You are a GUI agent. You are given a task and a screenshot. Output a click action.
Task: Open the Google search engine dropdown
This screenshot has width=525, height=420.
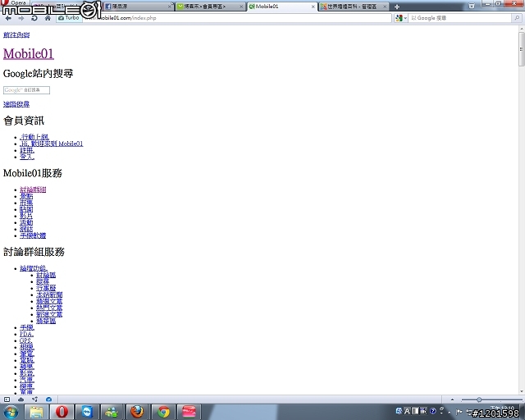point(400,18)
